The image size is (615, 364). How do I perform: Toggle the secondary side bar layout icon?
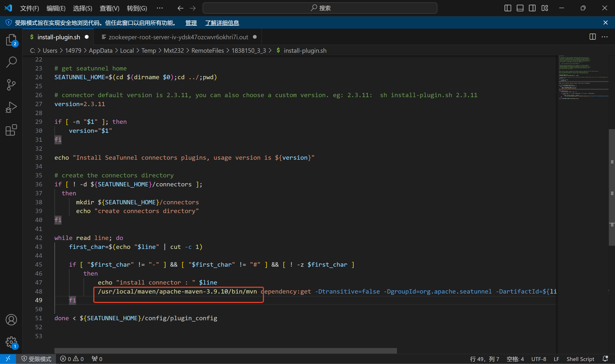click(532, 8)
